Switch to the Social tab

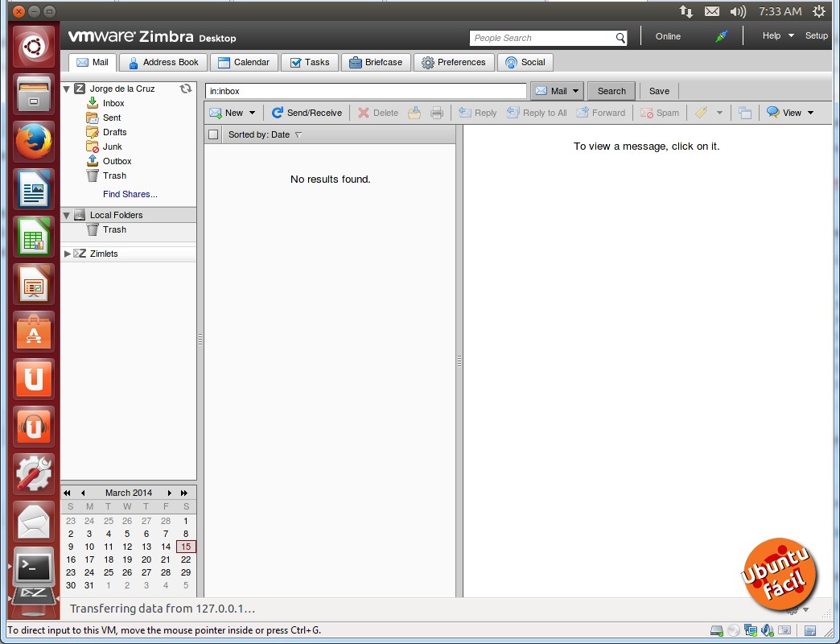(x=525, y=62)
